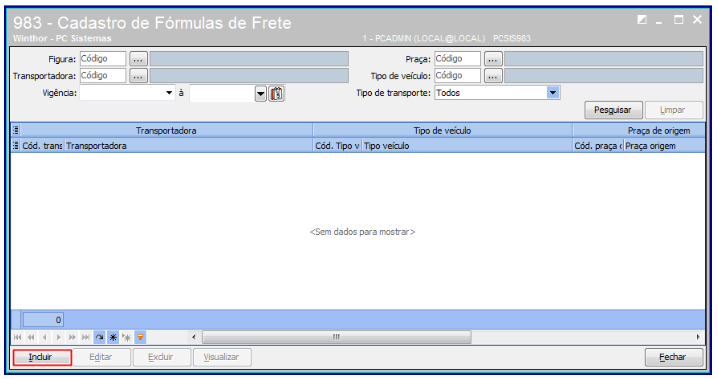This screenshot has height=379, width=718.
Task: Go to first record in grid navigator
Action: click(x=17, y=337)
